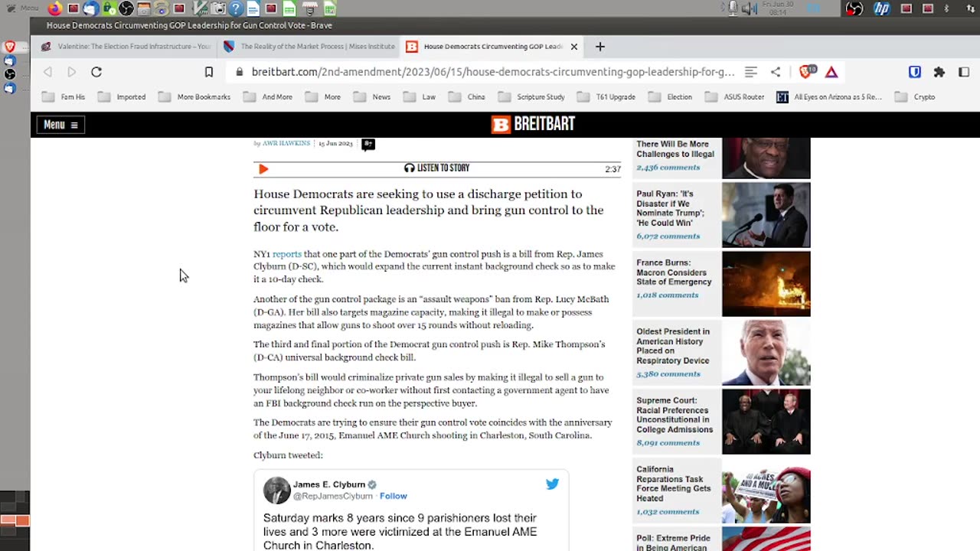Open the 8,091 comments link

(x=668, y=443)
